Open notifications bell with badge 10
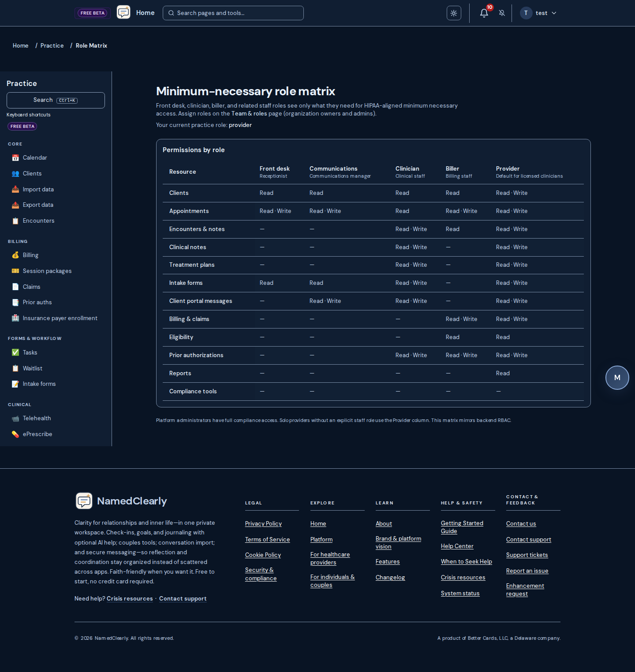635x672 pixels. [484, 13]
